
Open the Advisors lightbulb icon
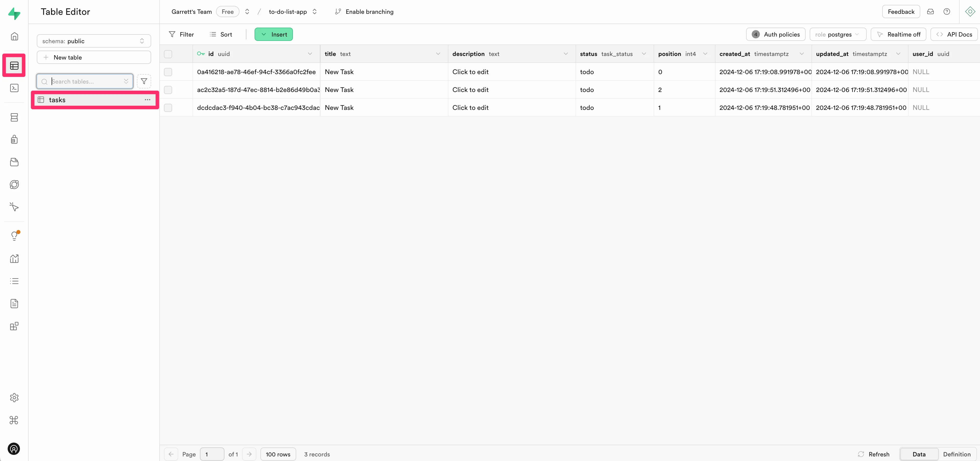14,236
